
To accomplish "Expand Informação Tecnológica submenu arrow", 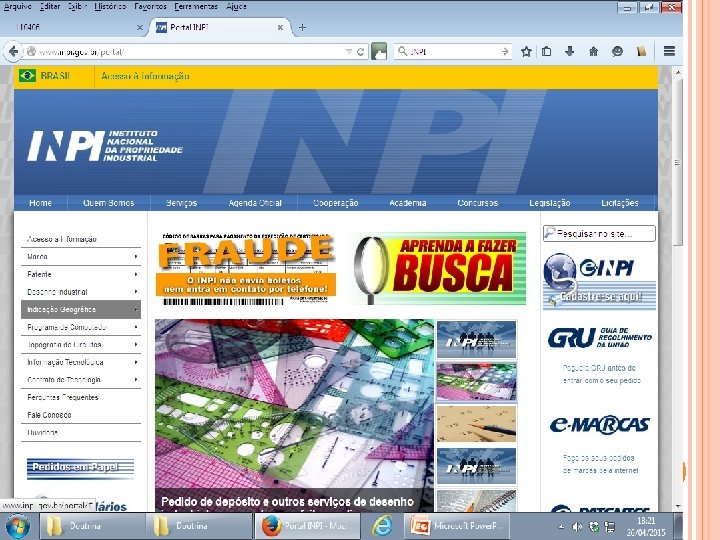I will (x=136, y=362).
